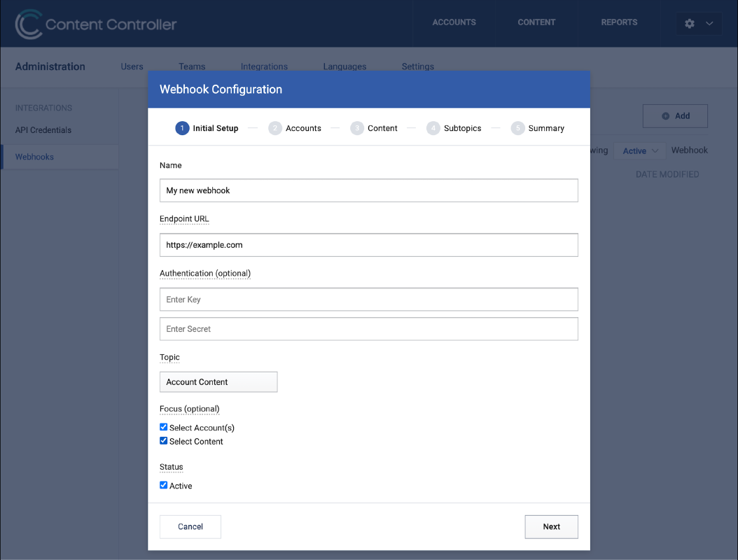The image size is (738, 560).
Task: Switch to the Teams tab
Action: pos(192,66)
